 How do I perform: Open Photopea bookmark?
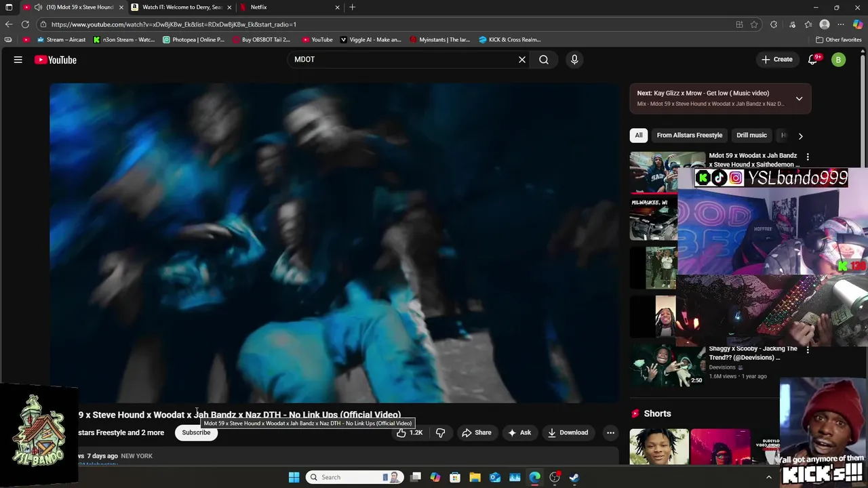click(194, 39)
